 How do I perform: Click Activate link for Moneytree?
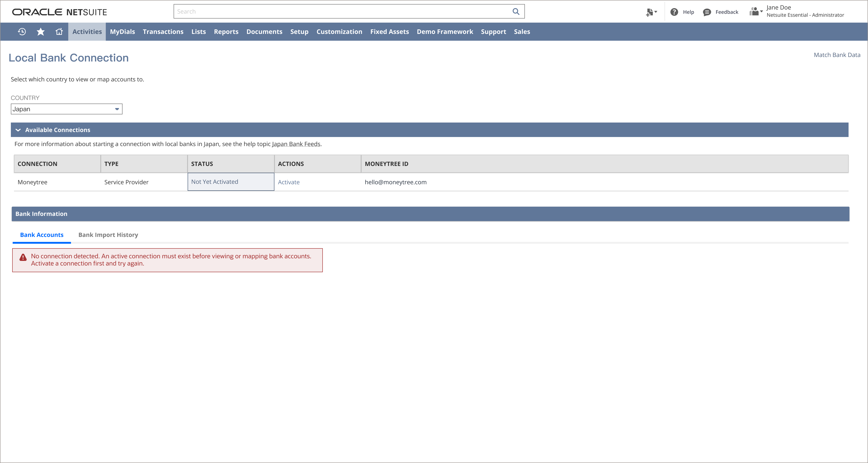[x=289, y=182]
